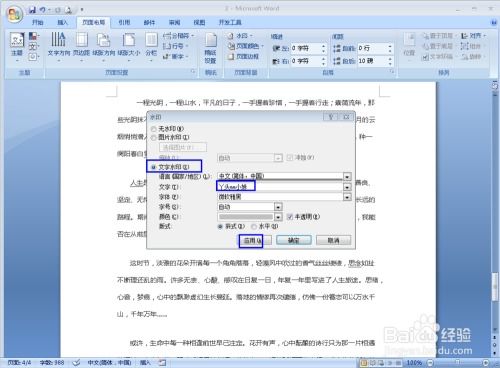The image size is (500, 368).
Task: Switch to References (引用) ribbon tab
Action: tap(124, 22)
